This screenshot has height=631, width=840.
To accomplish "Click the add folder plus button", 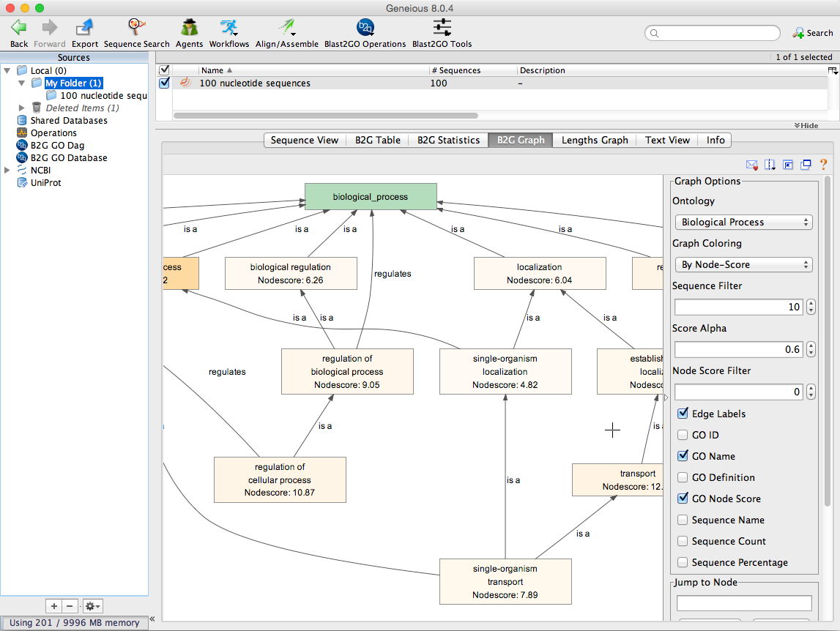I will (x=53, y=606).
